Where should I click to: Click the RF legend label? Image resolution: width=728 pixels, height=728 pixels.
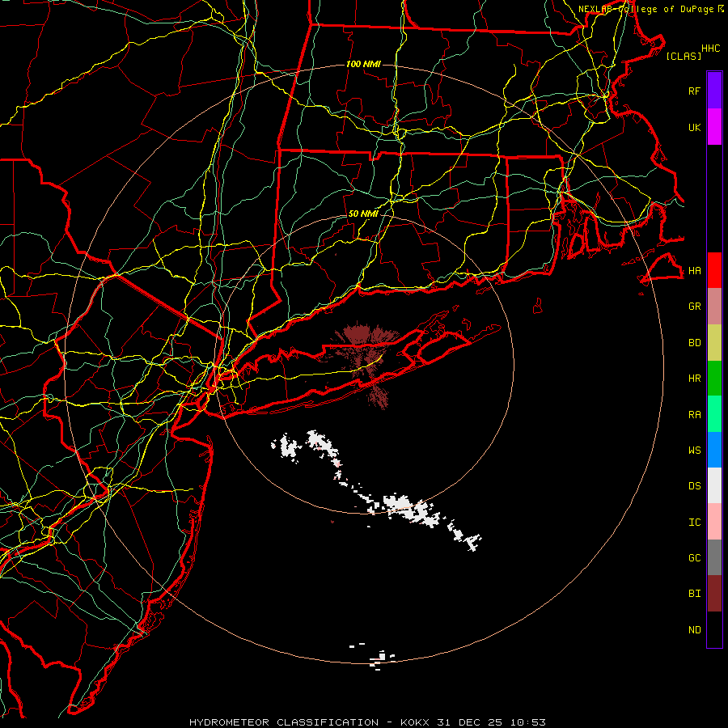point(695,91)
